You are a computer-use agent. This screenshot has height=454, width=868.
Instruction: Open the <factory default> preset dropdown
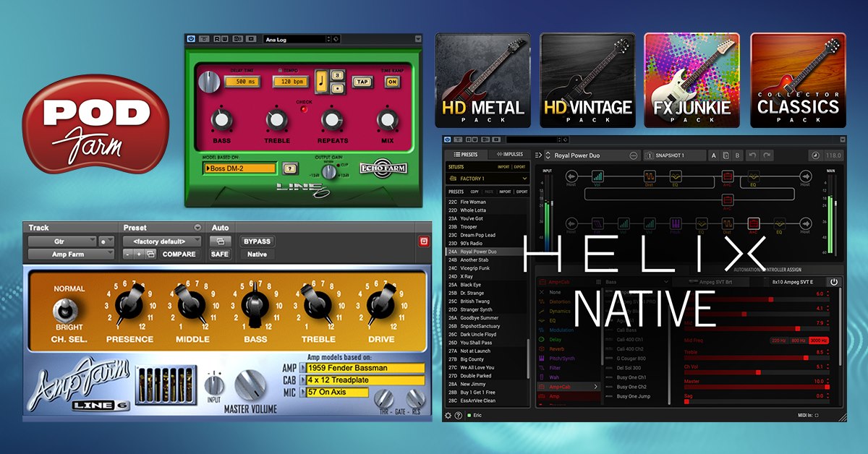tap(162, 241)
